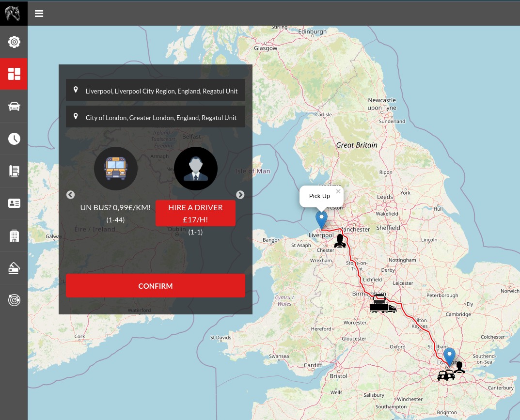This screenshot has width=520, height=420.
Task: Click the truck icon near Birmingham
Action: click(x=383, y=308)
